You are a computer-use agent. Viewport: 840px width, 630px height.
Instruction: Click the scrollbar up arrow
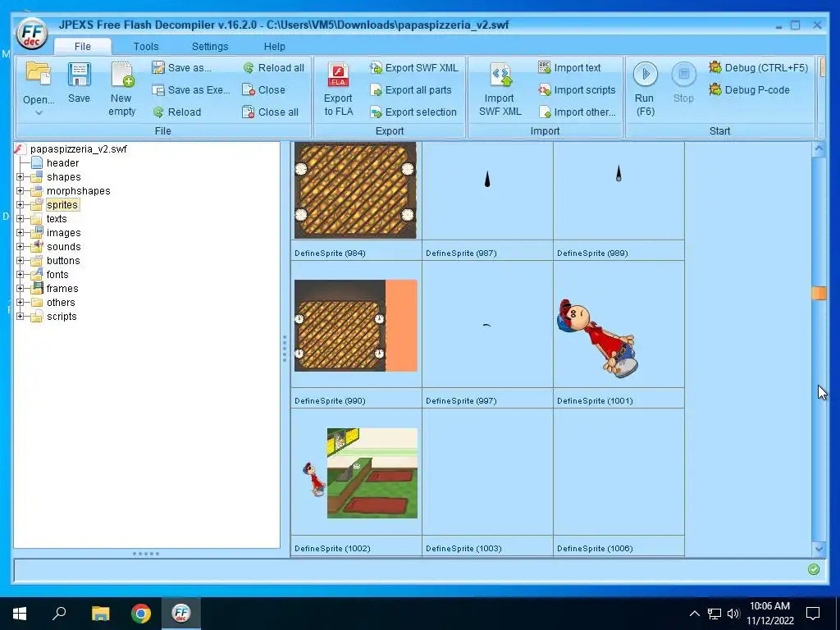coord(819,149)
